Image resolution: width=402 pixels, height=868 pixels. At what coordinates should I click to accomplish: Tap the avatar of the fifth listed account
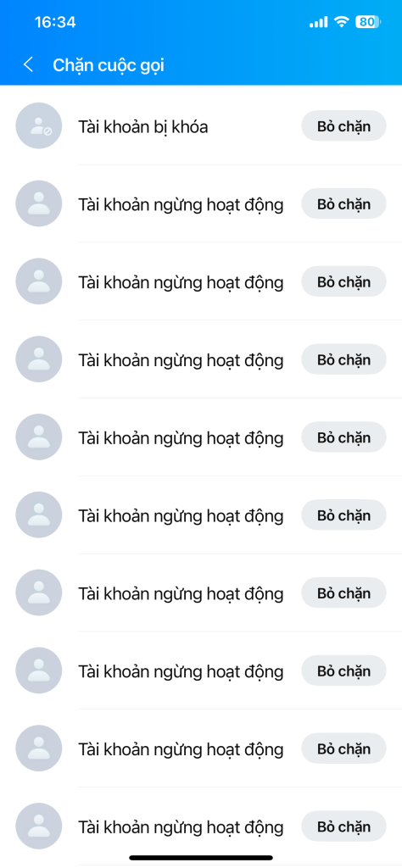point(39,437)
